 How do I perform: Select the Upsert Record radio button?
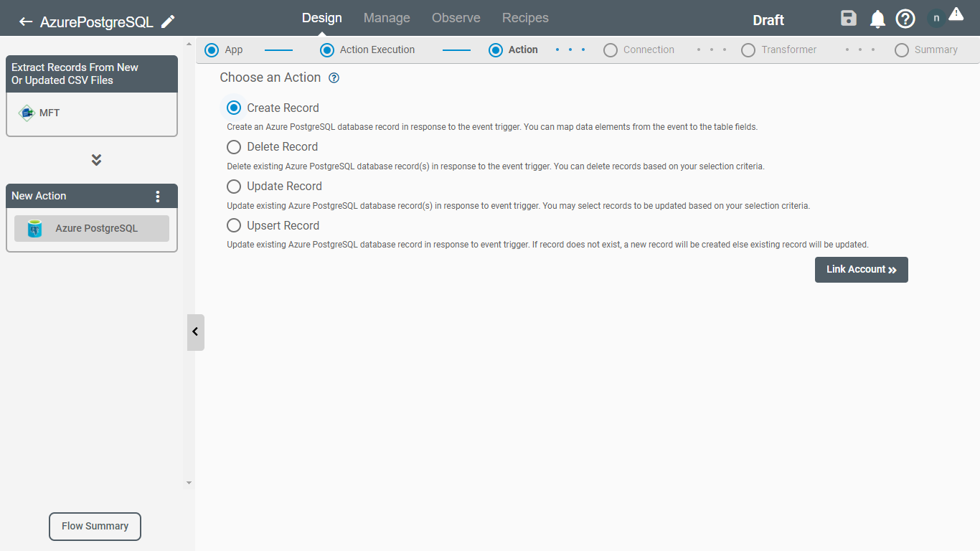234,225
